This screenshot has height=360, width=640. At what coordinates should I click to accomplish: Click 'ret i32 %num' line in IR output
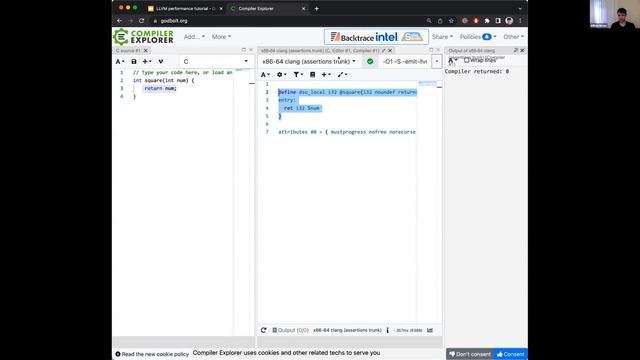tap(302, 108)
